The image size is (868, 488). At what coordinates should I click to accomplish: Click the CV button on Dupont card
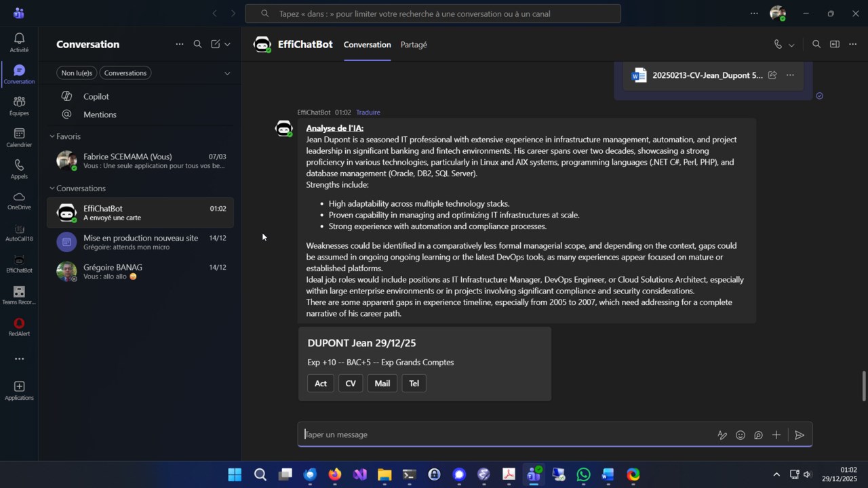[351, 384]
